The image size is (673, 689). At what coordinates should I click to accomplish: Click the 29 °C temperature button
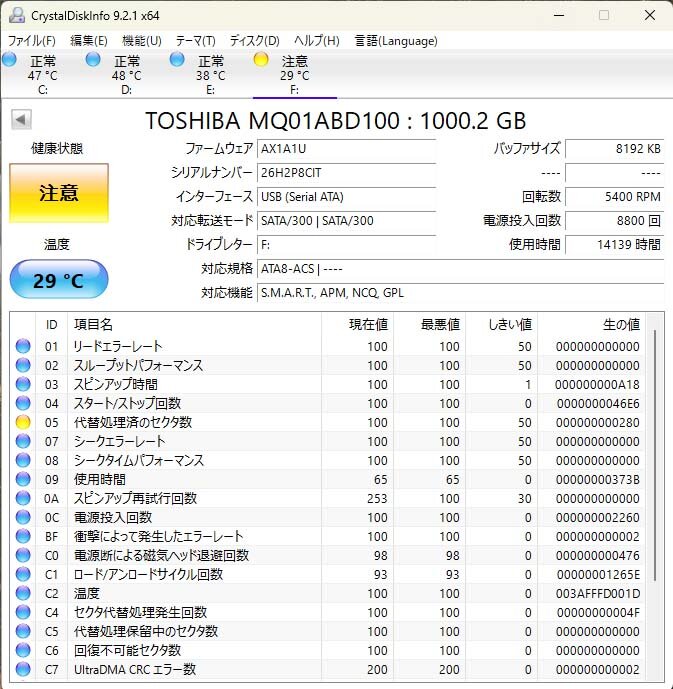point(59,279)
